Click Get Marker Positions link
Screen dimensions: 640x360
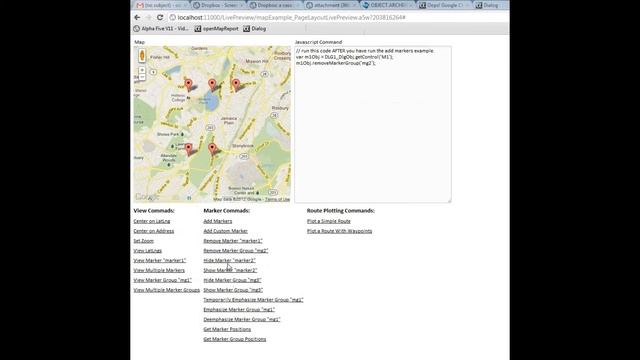[227, 329]
